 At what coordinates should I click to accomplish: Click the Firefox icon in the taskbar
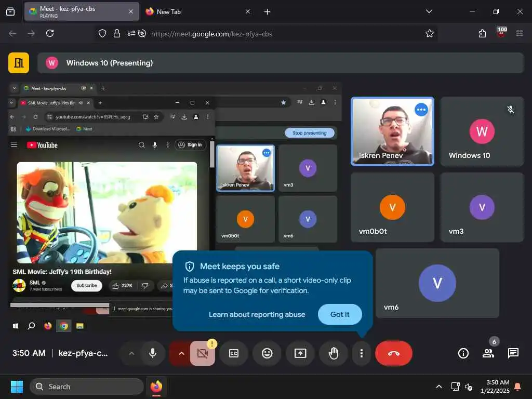(156, 387)
